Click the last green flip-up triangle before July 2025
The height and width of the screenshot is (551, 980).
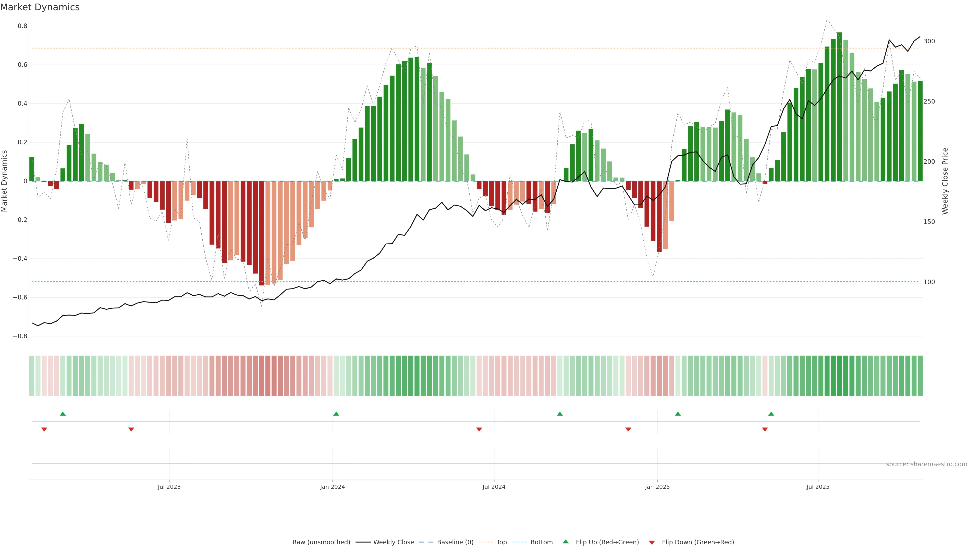point(771,414)
